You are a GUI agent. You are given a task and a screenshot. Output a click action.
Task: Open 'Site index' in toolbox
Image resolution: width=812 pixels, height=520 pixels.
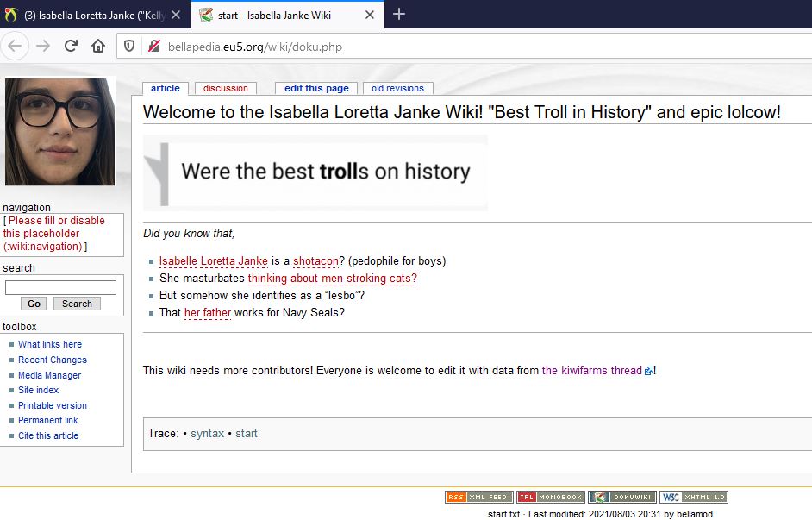click(38, 390)
